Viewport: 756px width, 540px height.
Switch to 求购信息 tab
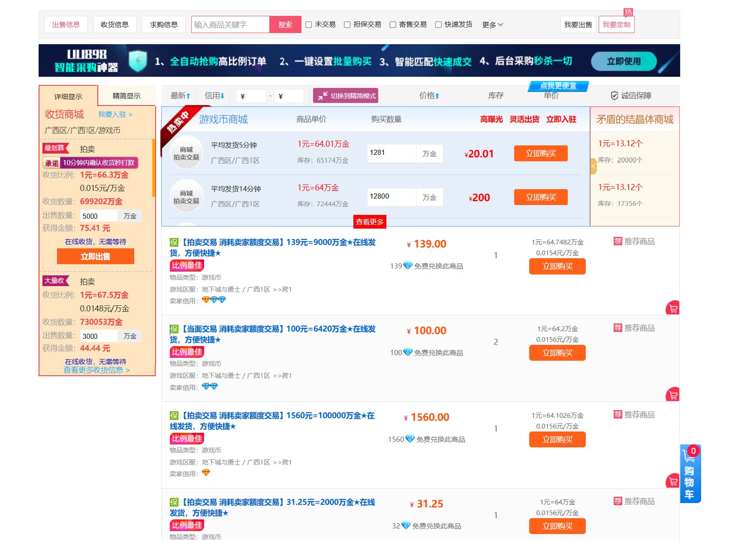tap(164, 24)
